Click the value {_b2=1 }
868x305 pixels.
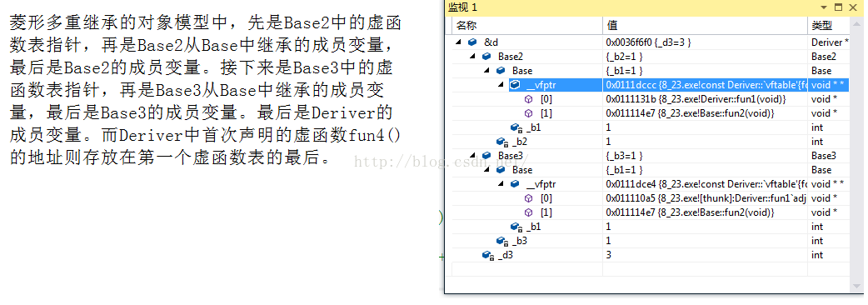pos(625,57)
